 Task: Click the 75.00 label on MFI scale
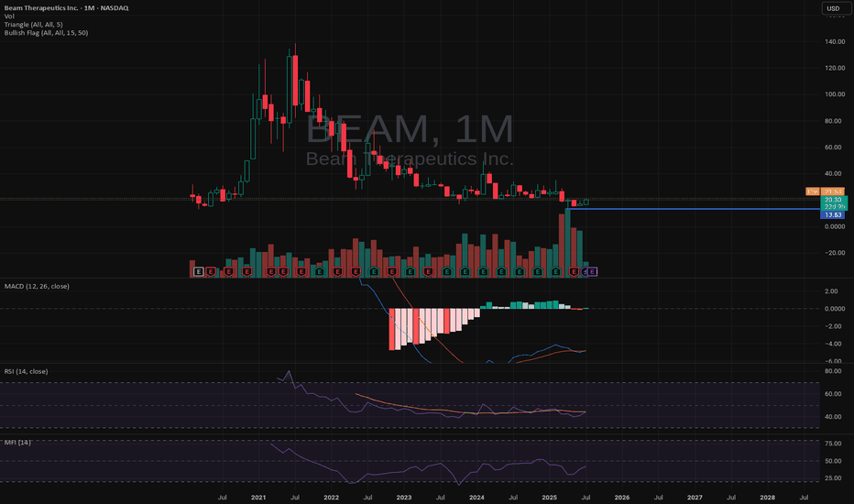pos(833,444)
